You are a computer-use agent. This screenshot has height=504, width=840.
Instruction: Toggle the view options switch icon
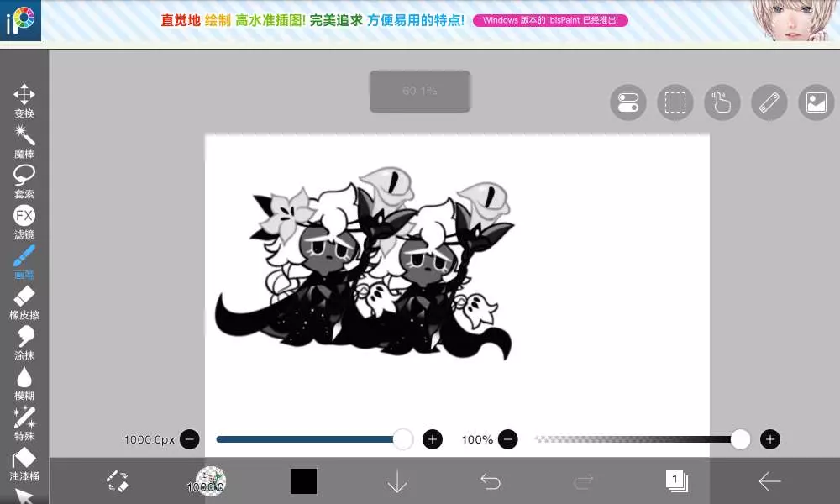[x=628, y=102]
